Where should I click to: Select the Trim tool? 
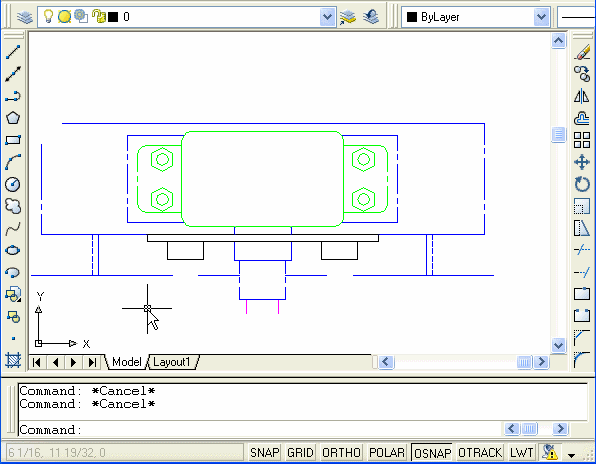582,250
